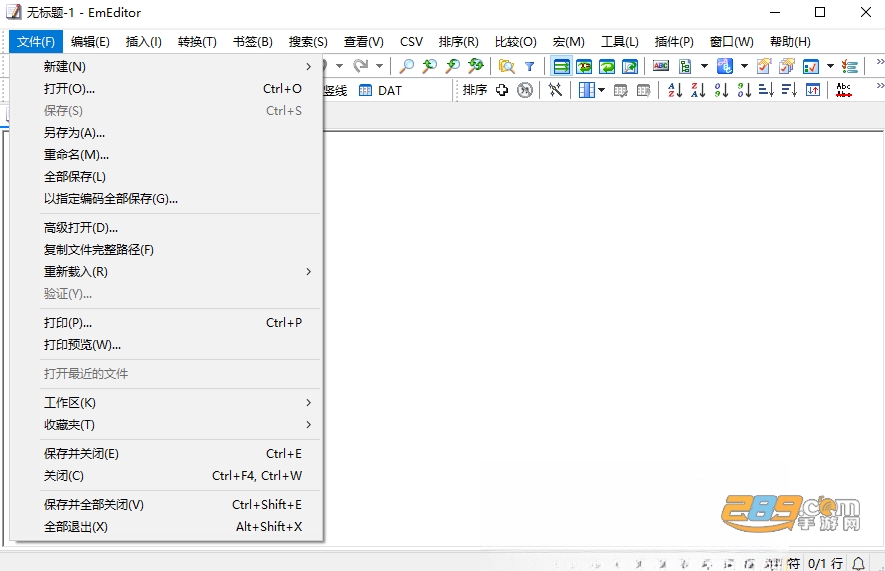Click the 排序 toolbar label button
Image resolution: width=885 pixels, height=571 pixels.
pos(475,90)
